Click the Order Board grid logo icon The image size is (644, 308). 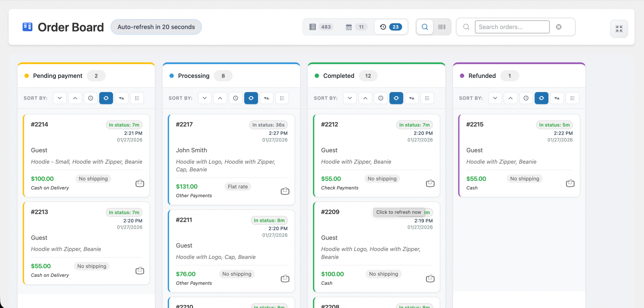[27, 27]
